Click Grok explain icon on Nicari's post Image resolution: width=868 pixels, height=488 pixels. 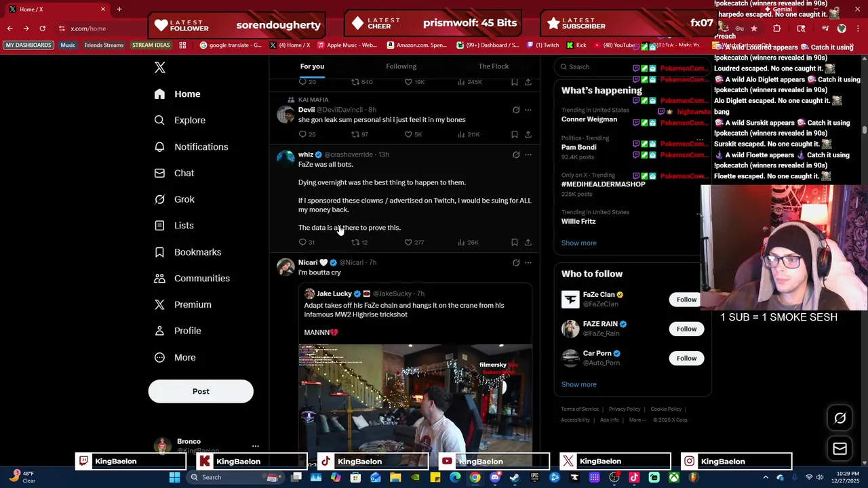click(516, 262)
